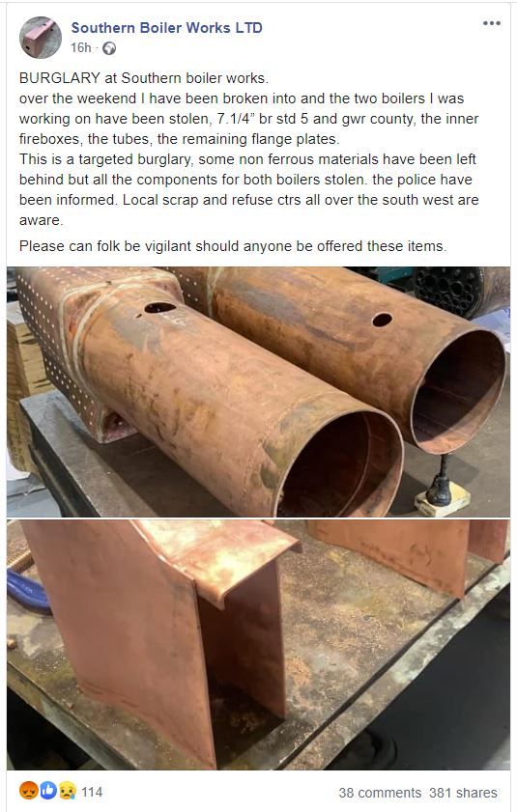Open the three-dot post options menu
Screen dimensions: 517x812
[491, 23]
